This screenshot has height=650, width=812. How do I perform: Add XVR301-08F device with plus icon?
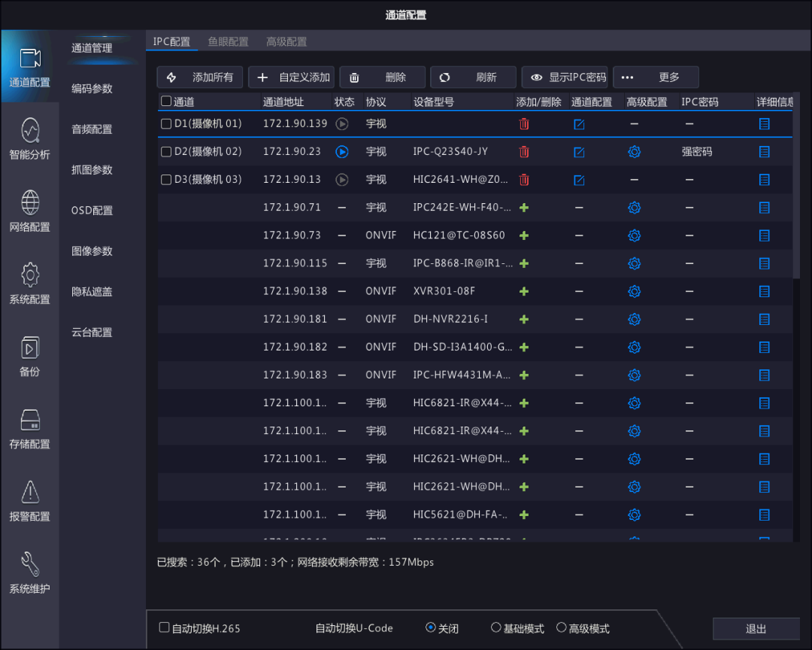pyautogui.click(x=524, y=292)
